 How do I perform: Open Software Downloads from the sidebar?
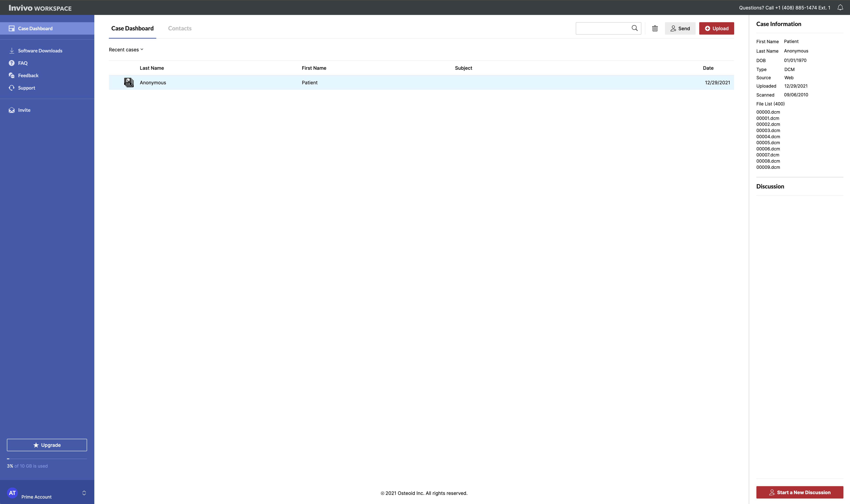12,50
